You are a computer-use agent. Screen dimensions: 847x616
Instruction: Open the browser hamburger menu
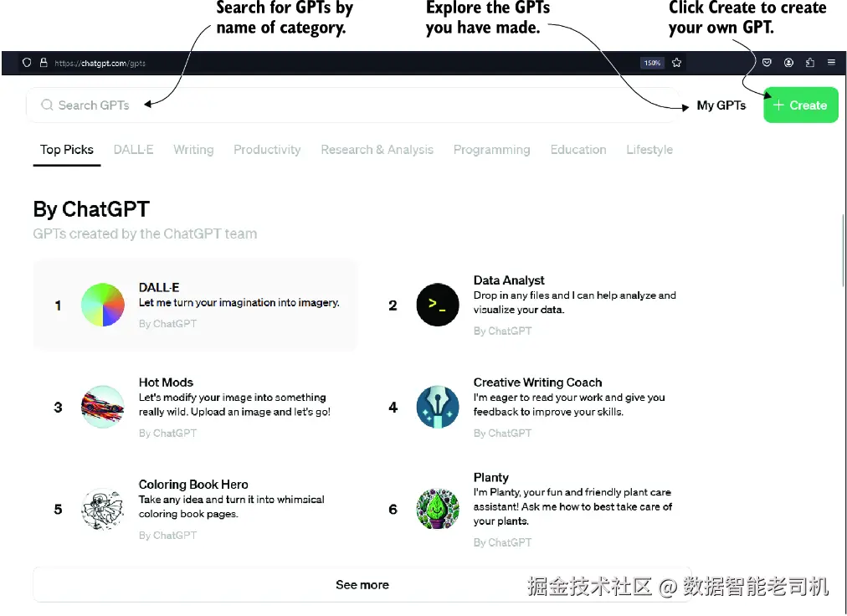pos(831,63)
